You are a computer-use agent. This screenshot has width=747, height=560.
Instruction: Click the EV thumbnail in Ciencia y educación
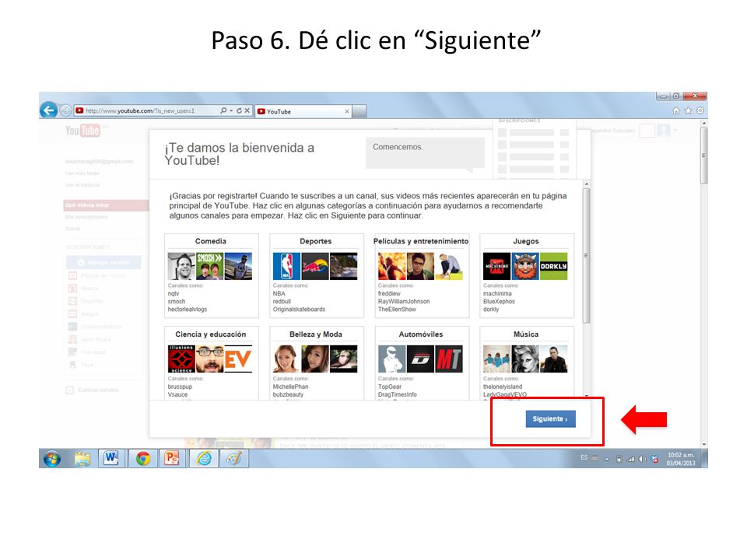tap(238, 359)
